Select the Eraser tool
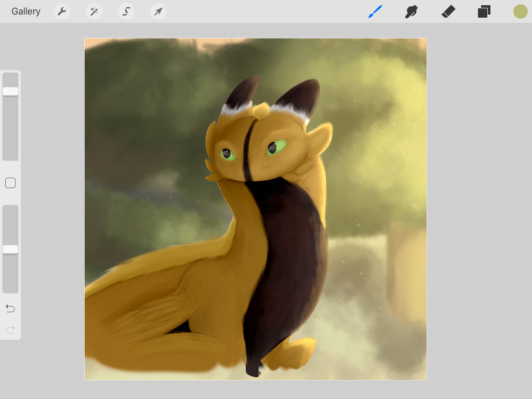Viewport: 532px width, 399px height. click(448, 11)
